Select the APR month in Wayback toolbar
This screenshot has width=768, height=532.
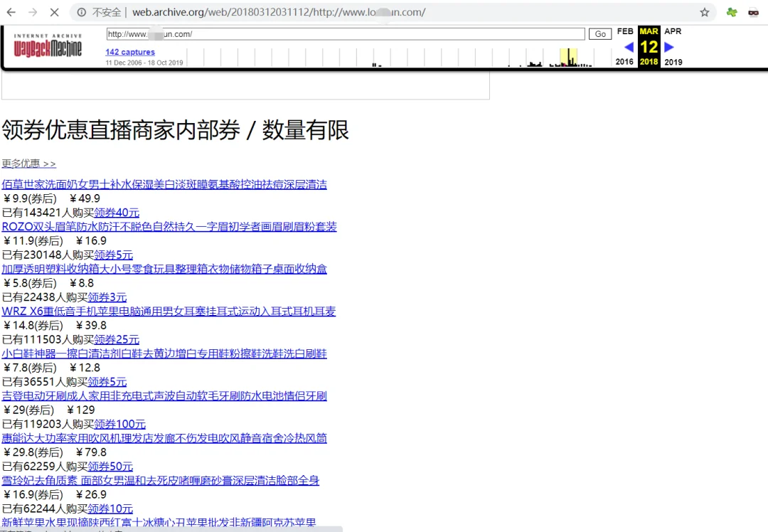point(673,31)
